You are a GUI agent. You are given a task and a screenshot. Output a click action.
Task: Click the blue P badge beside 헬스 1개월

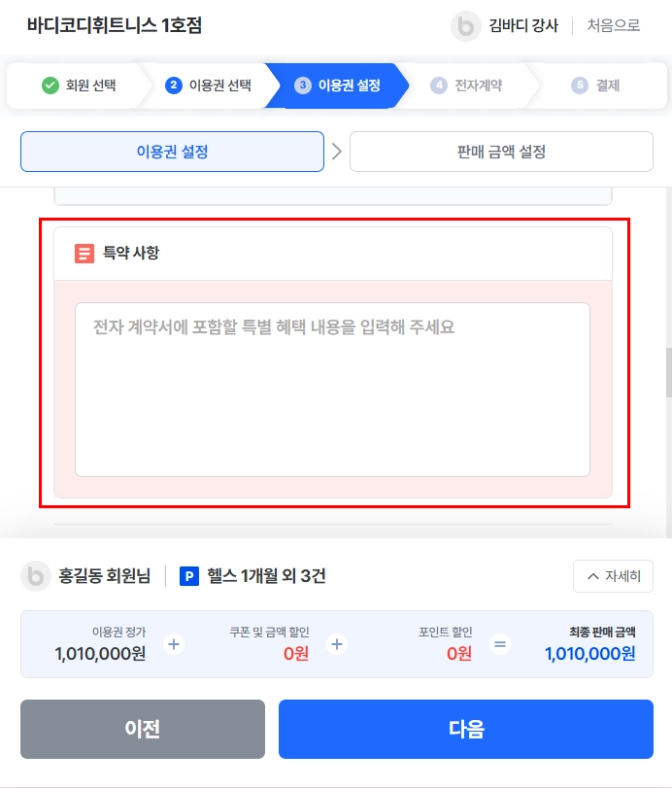pyautogui.click(x=189, y=576)
